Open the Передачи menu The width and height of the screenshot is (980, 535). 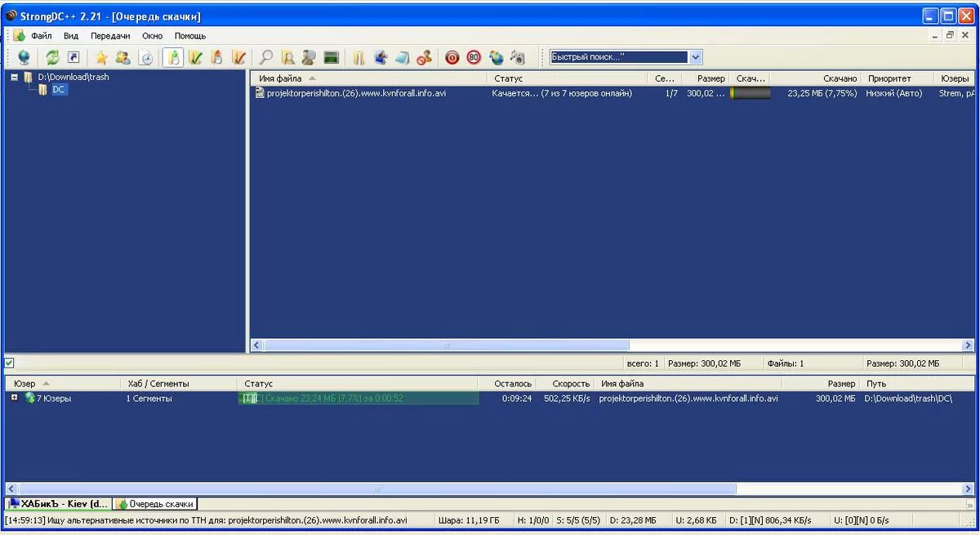coord(110,36)
